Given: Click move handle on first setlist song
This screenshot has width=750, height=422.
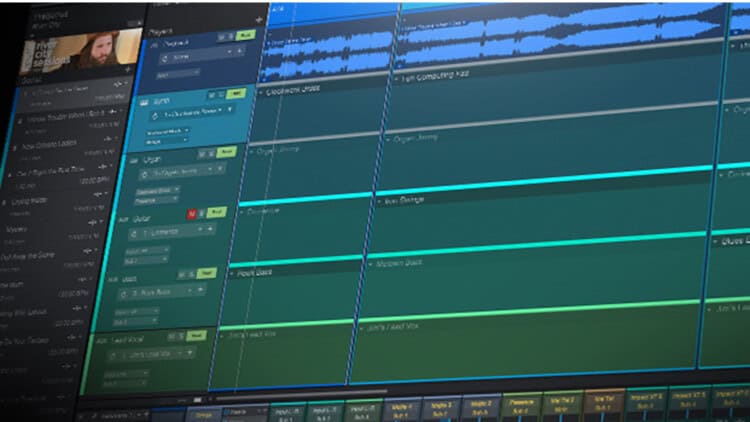Looking at the screenshot, I should click(x=118, y=85).
